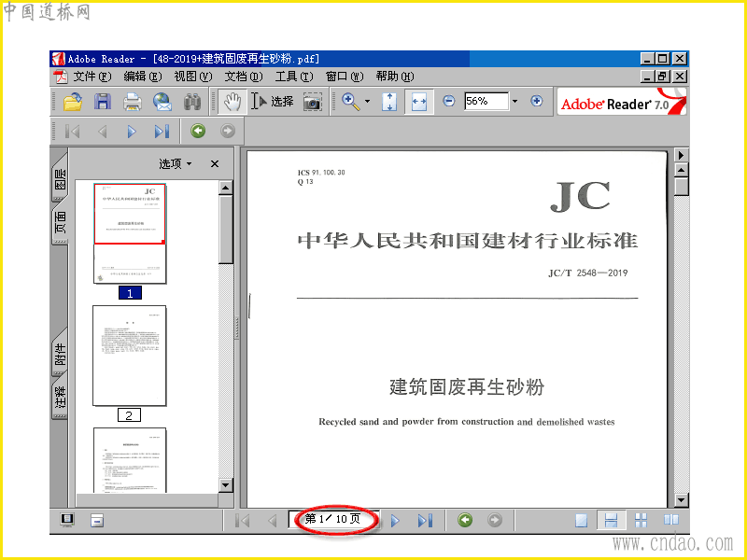Select page 2 thumbnail
747x560 pixels.
click(x=130, y=356)
